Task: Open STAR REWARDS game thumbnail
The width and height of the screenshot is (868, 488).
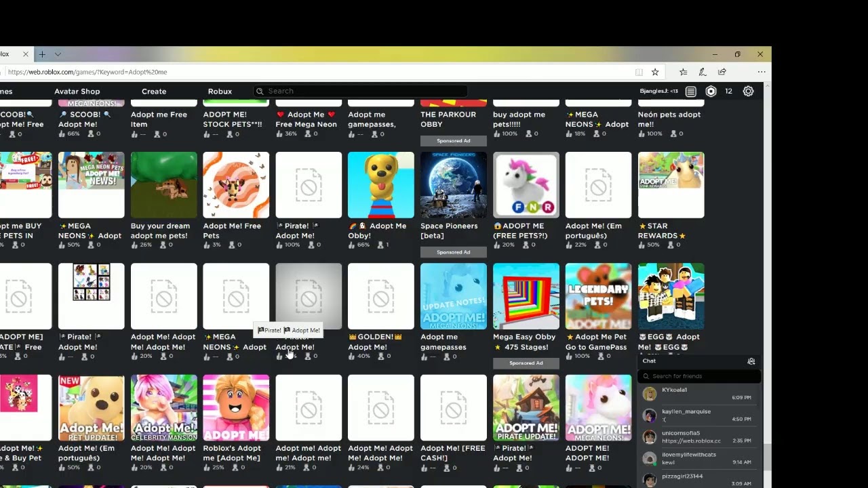Action: pyautogui.click(x=671, y=185)
